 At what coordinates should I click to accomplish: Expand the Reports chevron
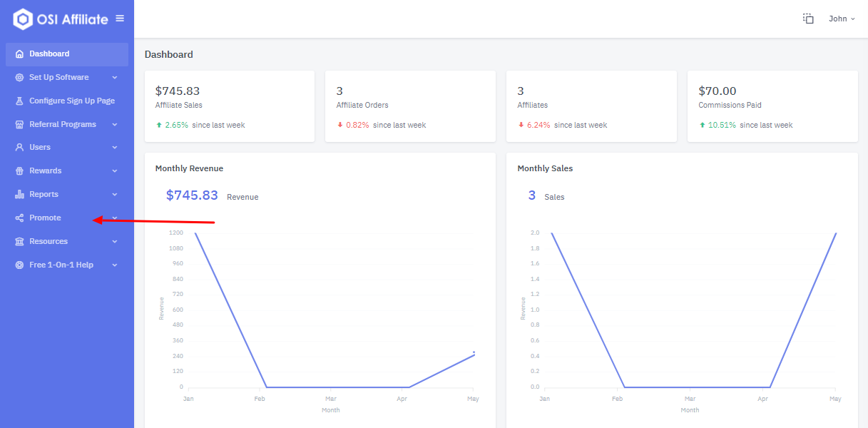coord(115,195)
